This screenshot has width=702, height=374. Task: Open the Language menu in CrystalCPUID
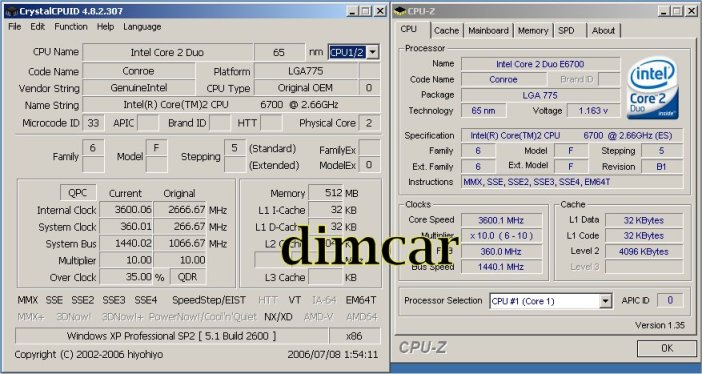tap(142, 27)
